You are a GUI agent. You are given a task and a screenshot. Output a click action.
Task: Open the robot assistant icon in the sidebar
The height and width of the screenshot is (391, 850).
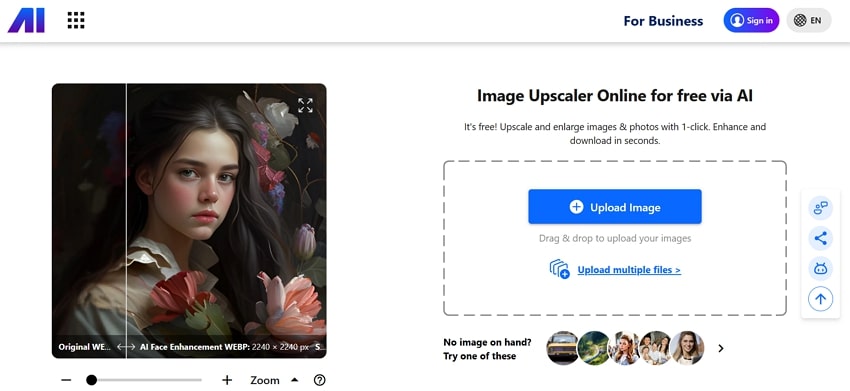point(820,268)
